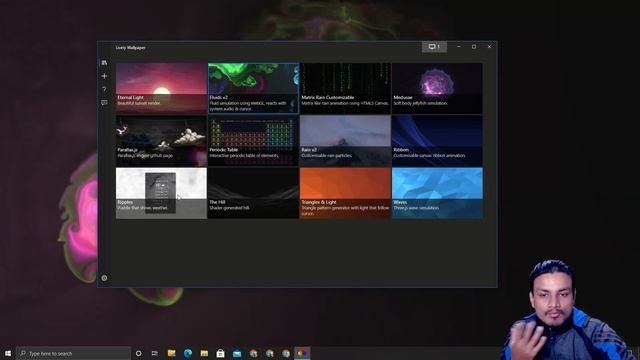
Task: Open Cortana circle icon on taskbar
Action: tap(138, 353)
